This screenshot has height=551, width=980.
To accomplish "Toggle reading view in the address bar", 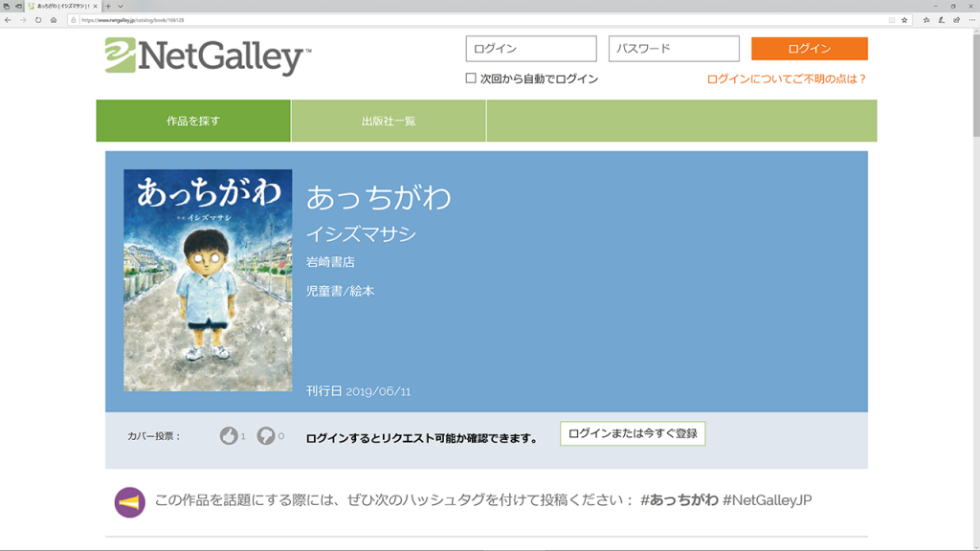I will [x=891, y=20].
